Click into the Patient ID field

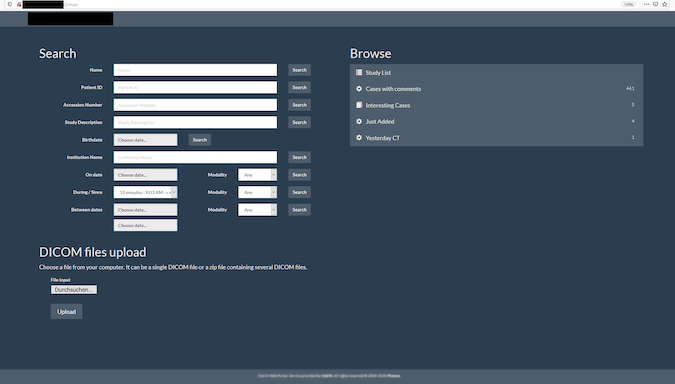[195, 87]
